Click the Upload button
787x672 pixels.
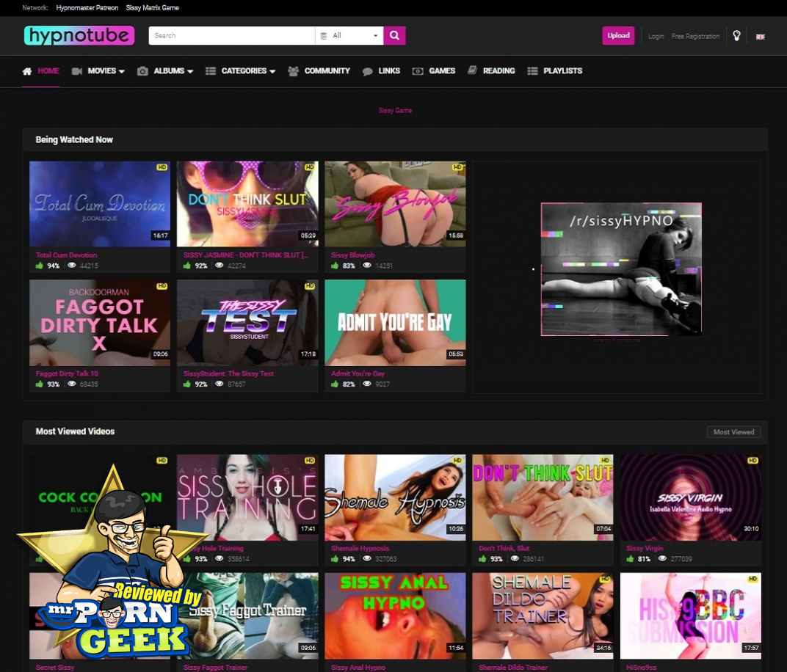point(618,36)
